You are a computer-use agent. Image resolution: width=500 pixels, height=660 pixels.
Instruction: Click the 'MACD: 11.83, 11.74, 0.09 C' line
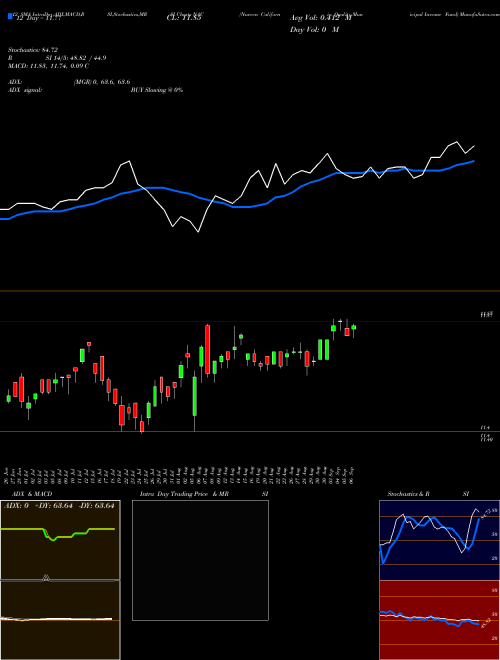(x=48, y=66)
